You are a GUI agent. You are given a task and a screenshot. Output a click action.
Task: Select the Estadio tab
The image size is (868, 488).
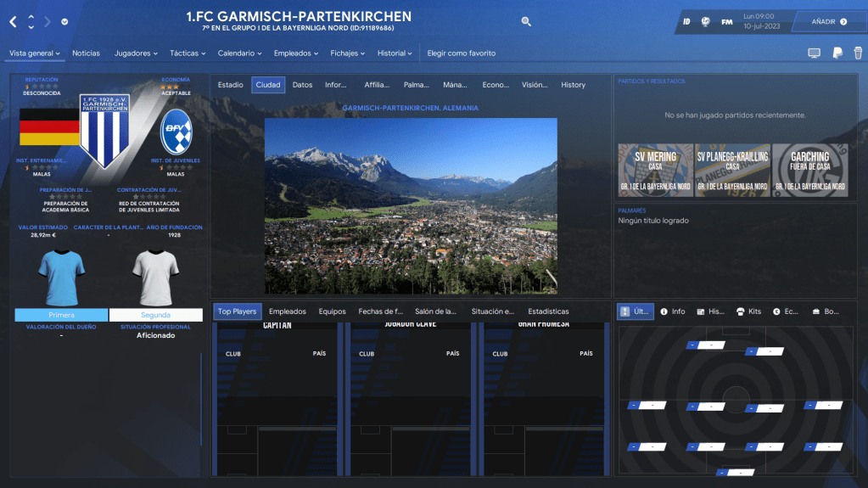pyautogui.click(x=230, y=85)
